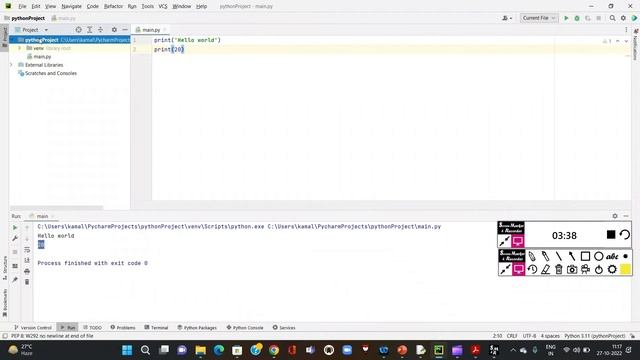This screenshot has width=640, height=360.
Task: Open 4 spaces indent selector
Action: [550, 336]
